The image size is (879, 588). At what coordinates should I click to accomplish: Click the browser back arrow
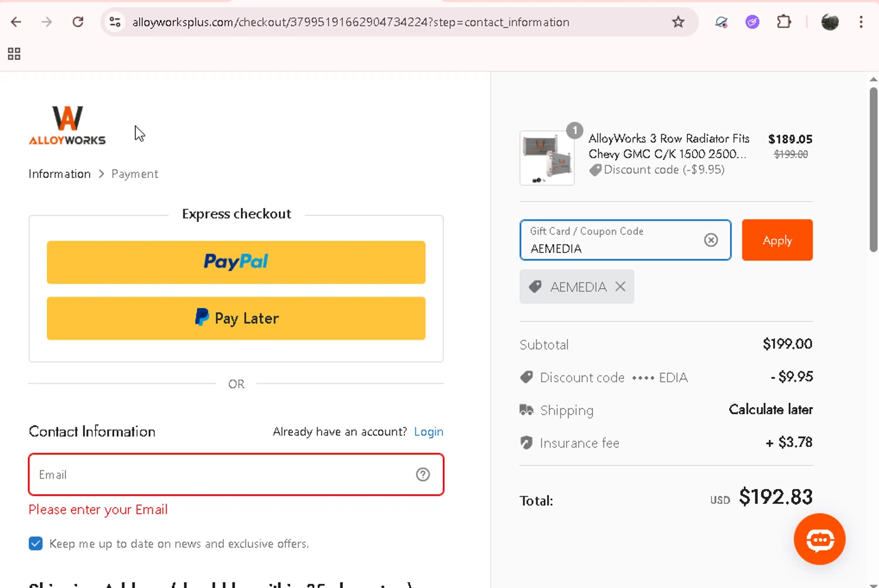point(16,22)
